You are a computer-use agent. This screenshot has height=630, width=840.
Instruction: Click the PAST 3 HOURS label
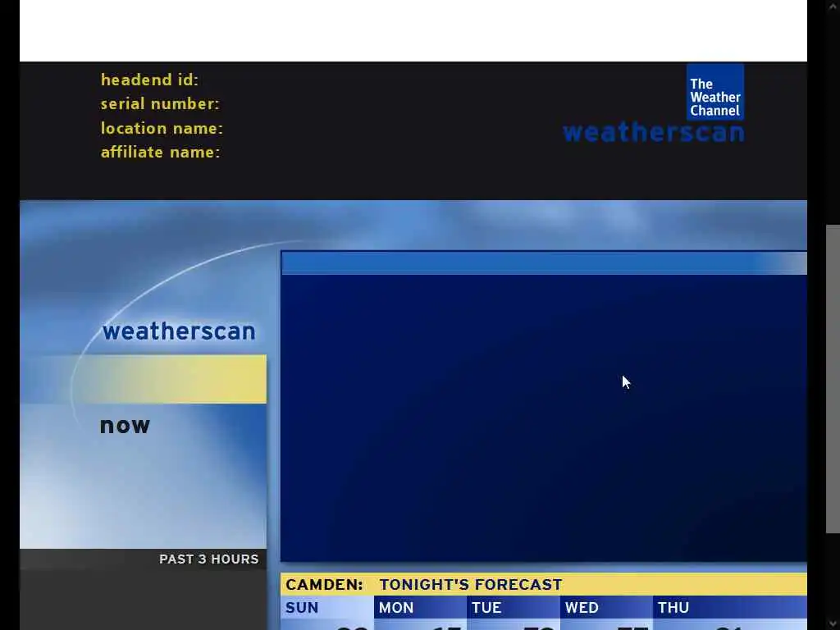[209, 559]
